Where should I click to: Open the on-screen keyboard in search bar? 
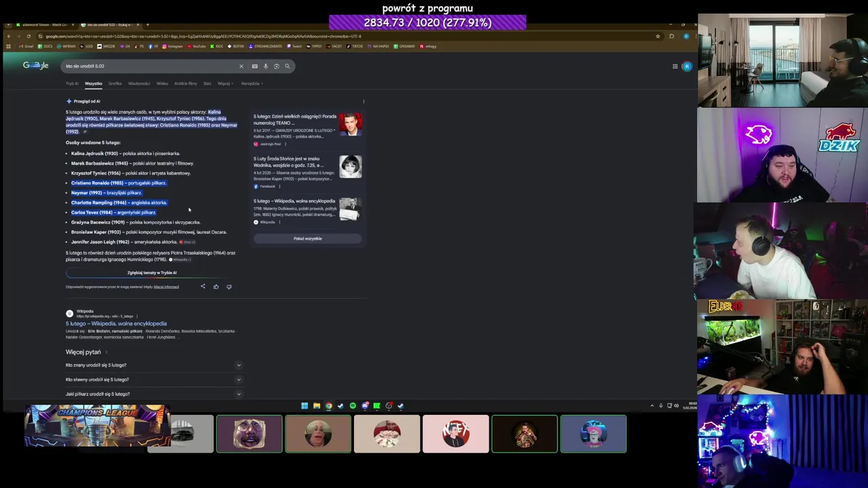[x=254, y=66]
